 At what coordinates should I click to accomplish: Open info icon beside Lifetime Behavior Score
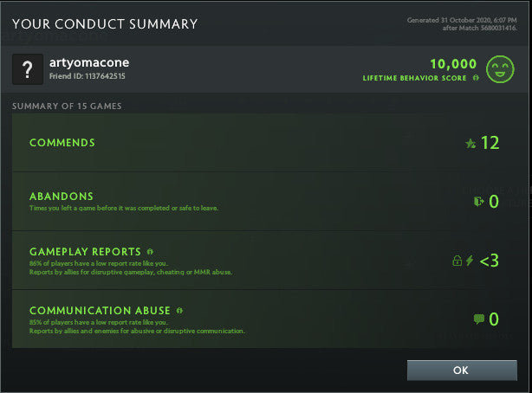[x=476, y=78]
